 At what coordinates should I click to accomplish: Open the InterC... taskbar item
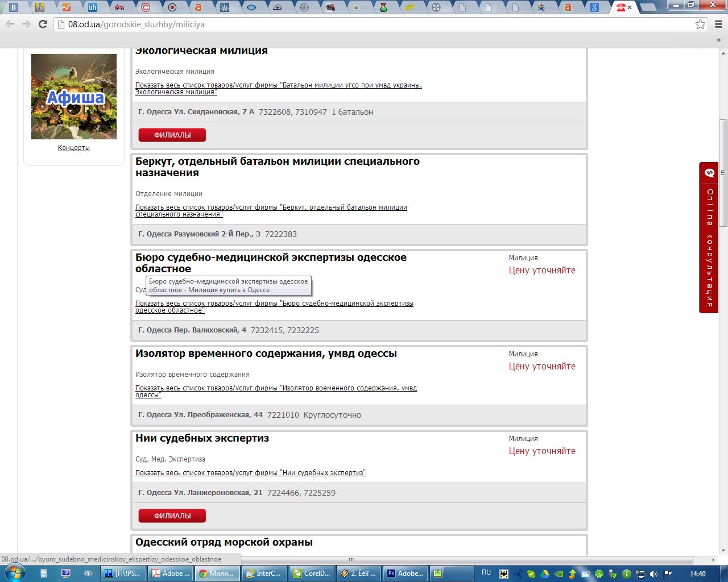click(x=263, y=573)
